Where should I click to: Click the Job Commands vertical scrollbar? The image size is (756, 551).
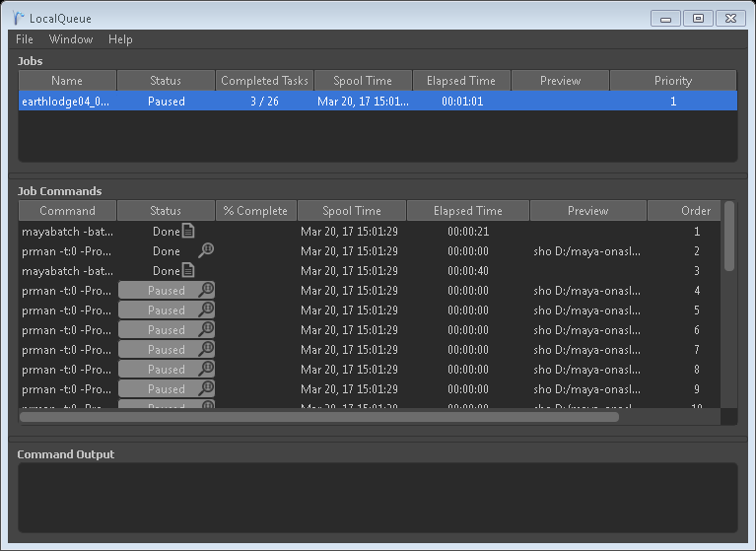[729, 237]
